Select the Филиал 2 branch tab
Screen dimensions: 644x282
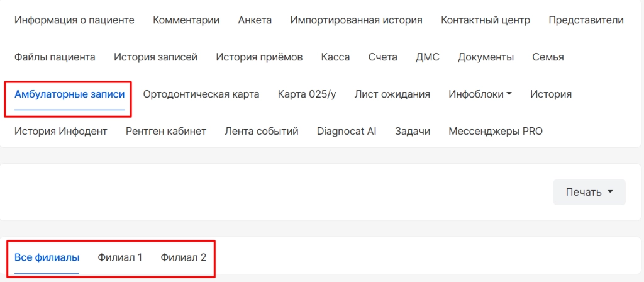[x=183, y=257]
